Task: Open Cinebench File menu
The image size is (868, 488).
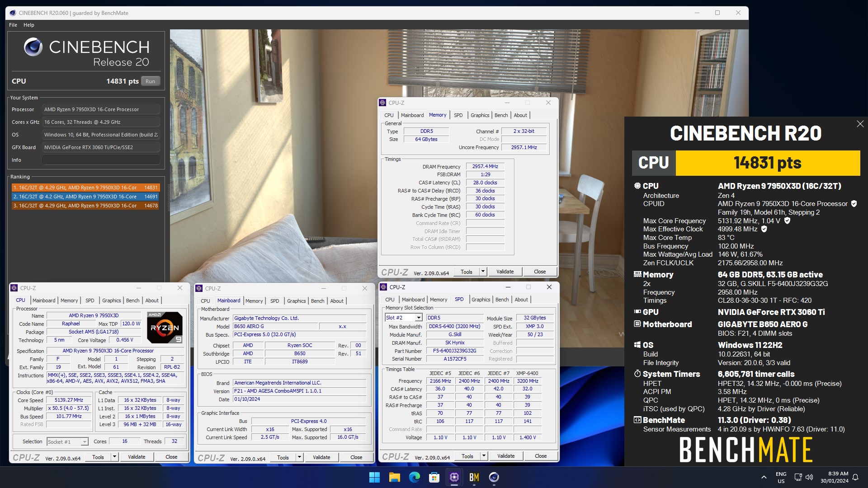Action: coord(13,25)
